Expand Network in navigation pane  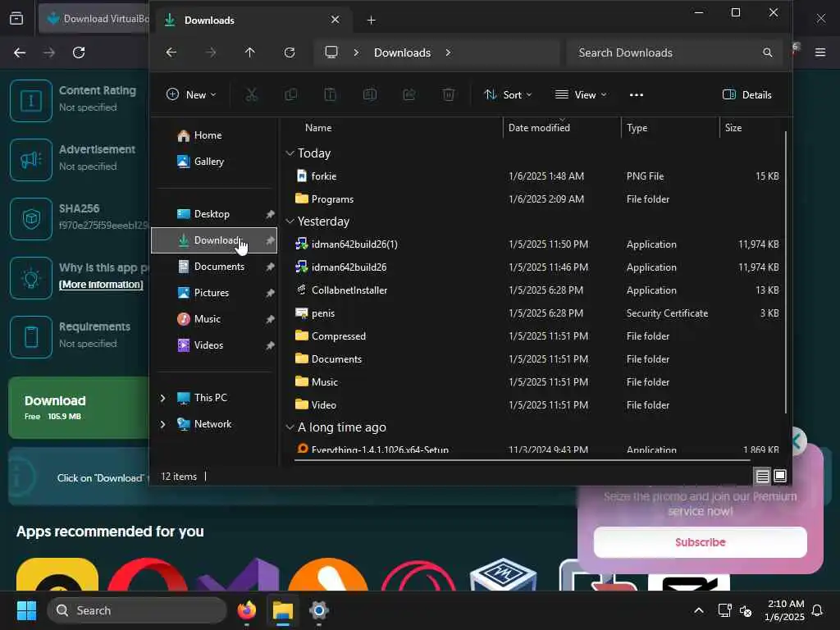[163, 424]
